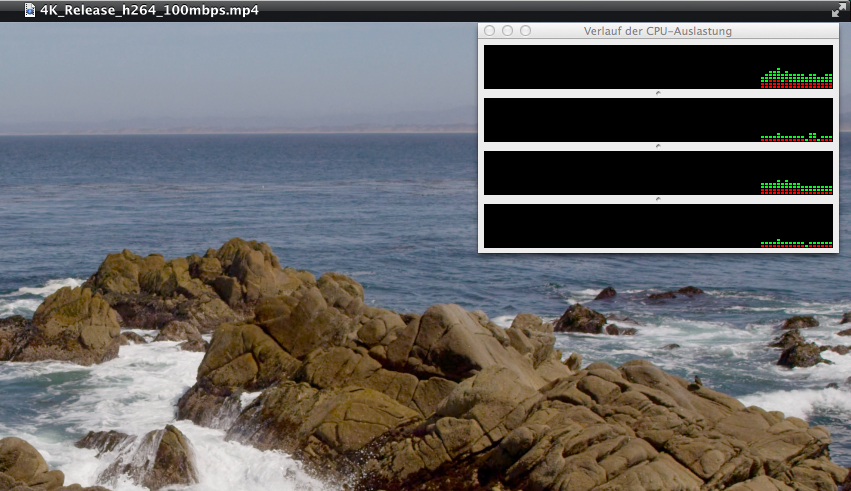The image size is (851, 491).
Task: Select the third CPU core graph
Action: click(658, 173)
